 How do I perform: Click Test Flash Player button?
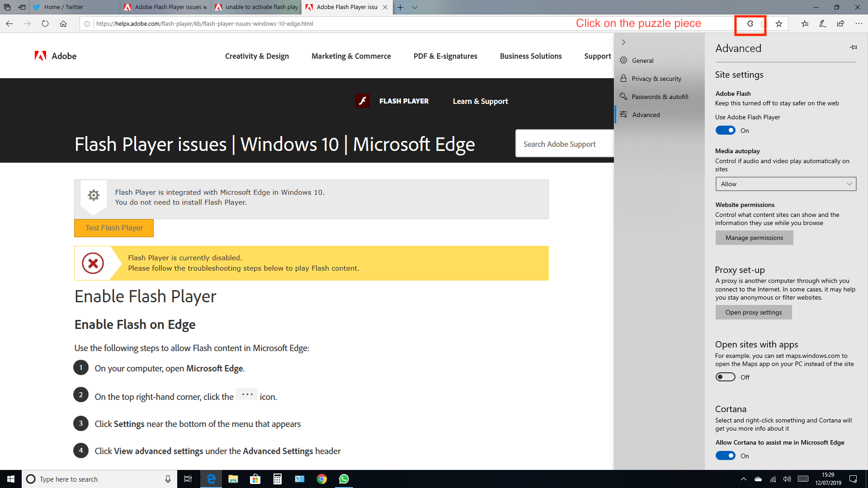click(x=114, y=227)
